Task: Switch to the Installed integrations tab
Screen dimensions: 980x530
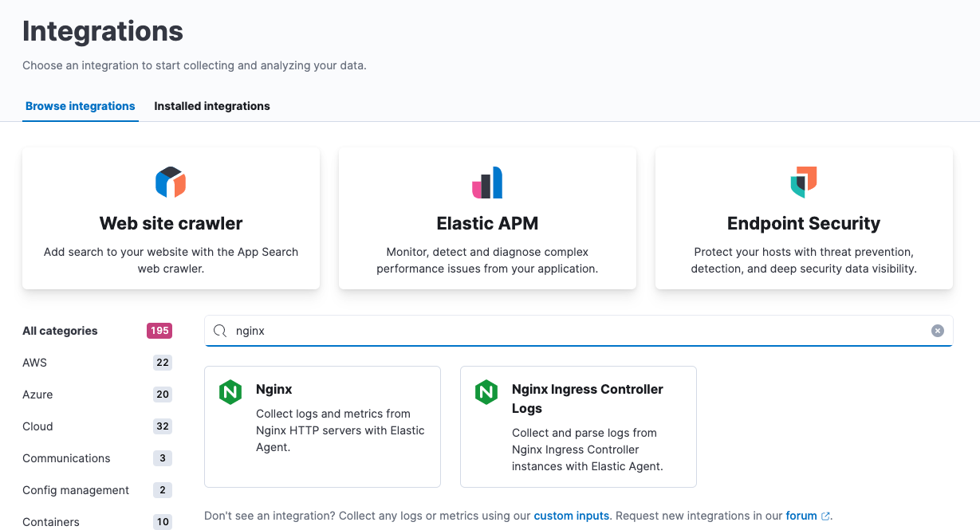Action: click(x=212, y=105)
